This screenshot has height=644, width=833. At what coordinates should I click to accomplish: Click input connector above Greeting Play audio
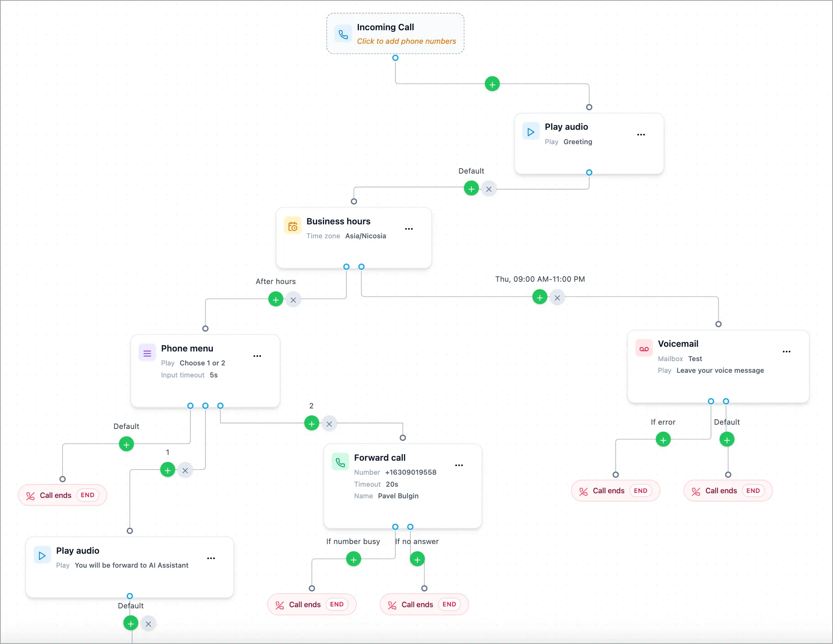tap(589, 107)
